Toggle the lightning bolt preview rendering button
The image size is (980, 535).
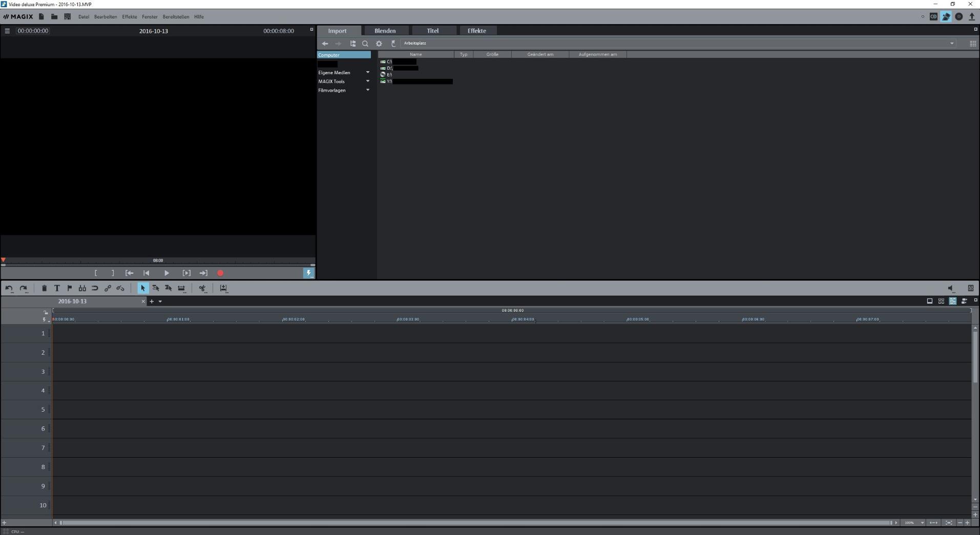pos(308,273)
